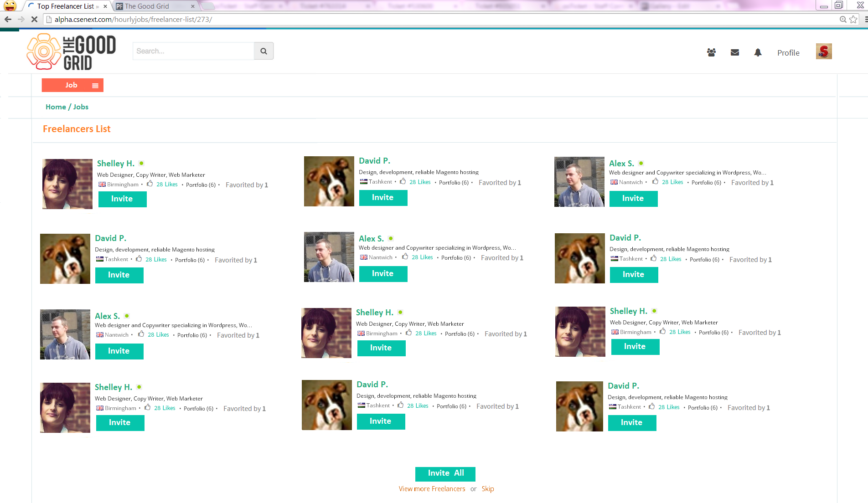The image size is (868, 503).
Task: Invite Shelley H. in third row right
Action: coord(635,347)
